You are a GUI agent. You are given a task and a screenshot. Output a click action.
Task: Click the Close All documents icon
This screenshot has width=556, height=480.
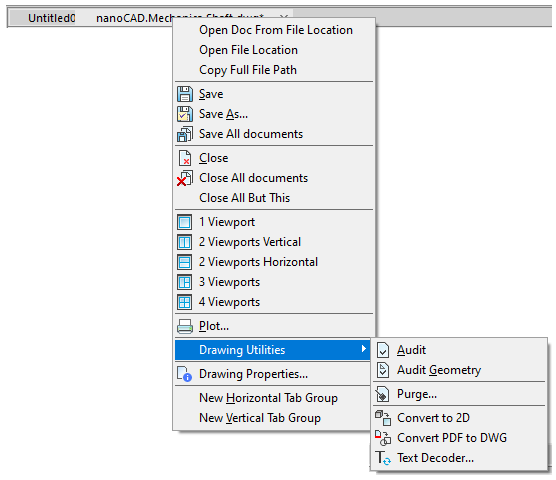(x=185, y=178)
